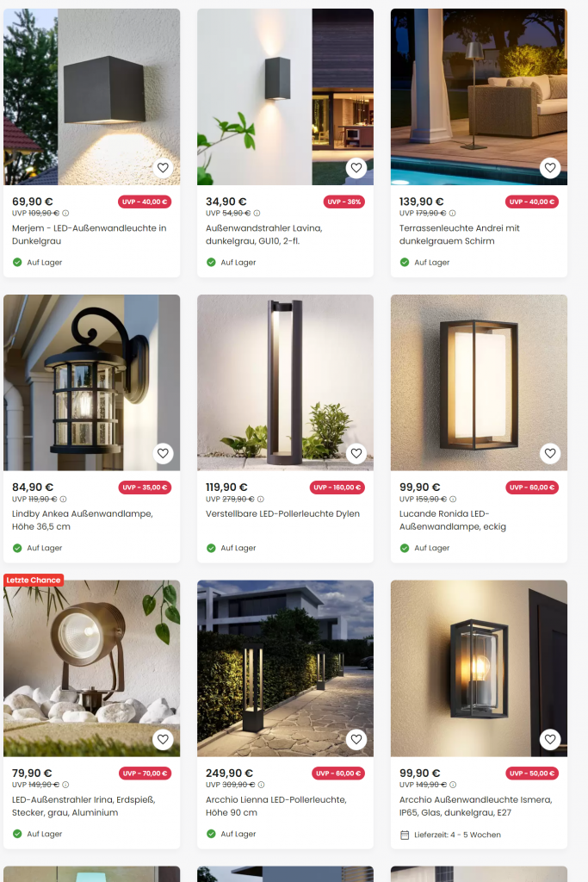Viewport: 588px width, 882px height.
Task: Click heart icon on LED-Außenstrahler Irina
Action: click(x=163, y=739)
